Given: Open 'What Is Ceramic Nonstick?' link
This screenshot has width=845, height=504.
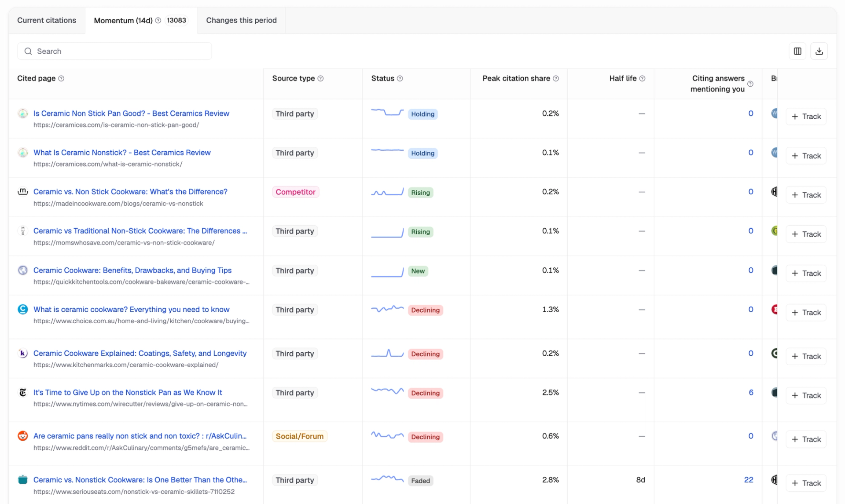Looking at the screenshot, I should (x=122, y=153).
